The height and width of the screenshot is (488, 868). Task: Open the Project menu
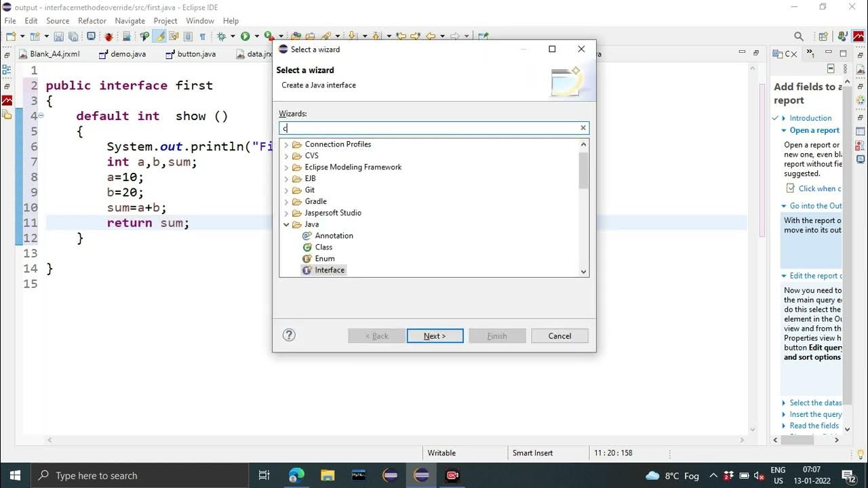165,21
